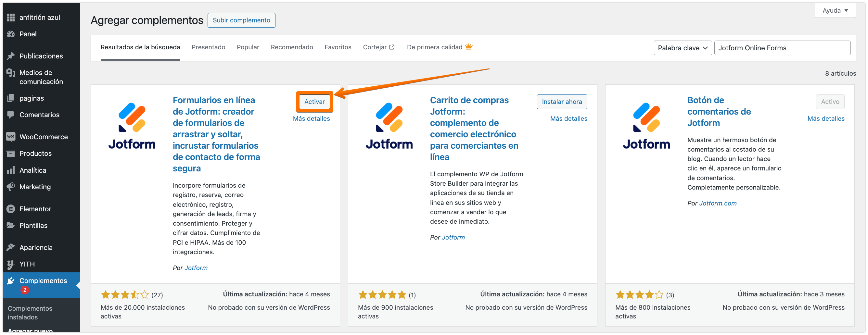This screenshot has height=335, width=868.
Task: Click the Productos archive box icon
Action: point(11,154)
